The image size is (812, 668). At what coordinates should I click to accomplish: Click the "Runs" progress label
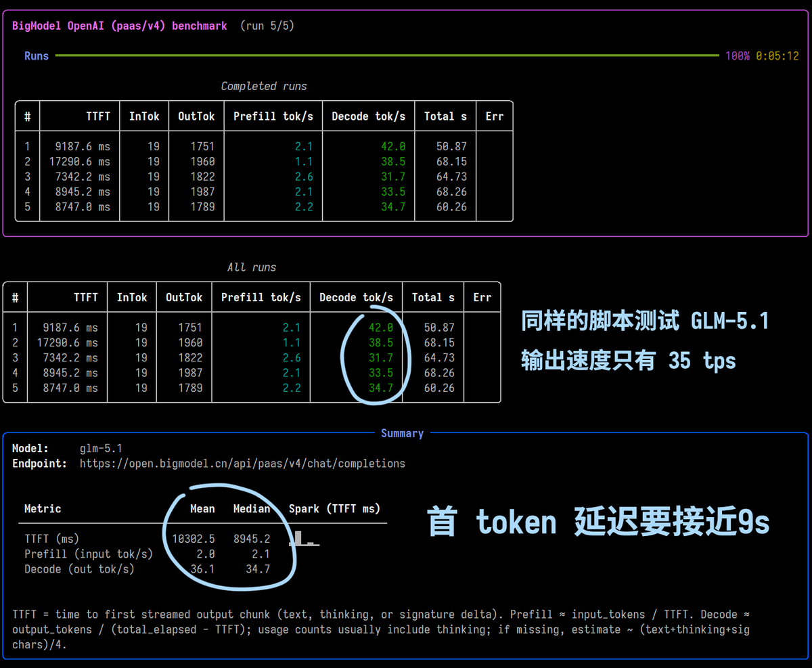pos(37,56)
